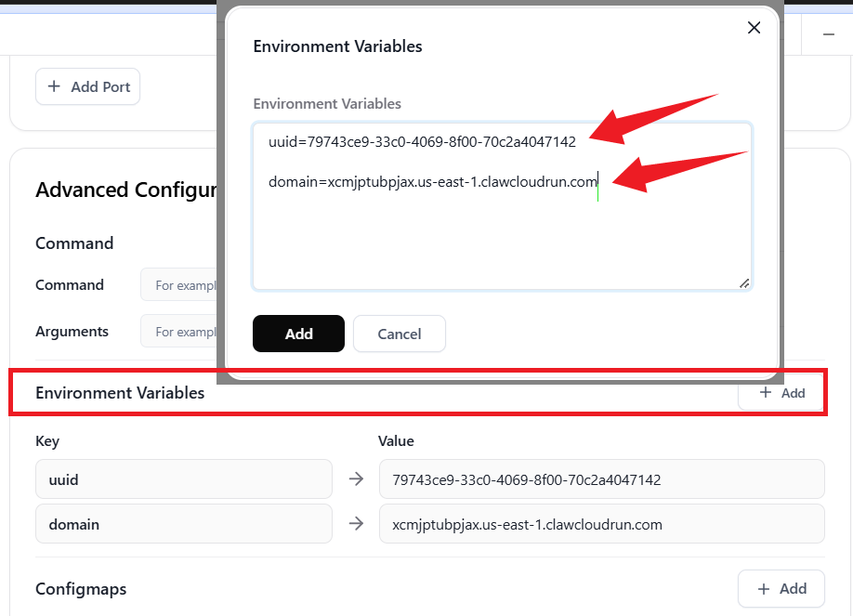Click the dash icon at top right
Image resolution: width=853 pixels, height=616 pixels.
[x=829, y=34]
